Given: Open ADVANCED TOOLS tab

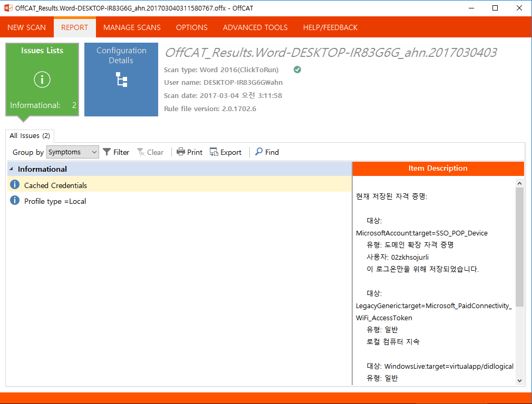Looking at the screenshot, I should tap(255, 27).
